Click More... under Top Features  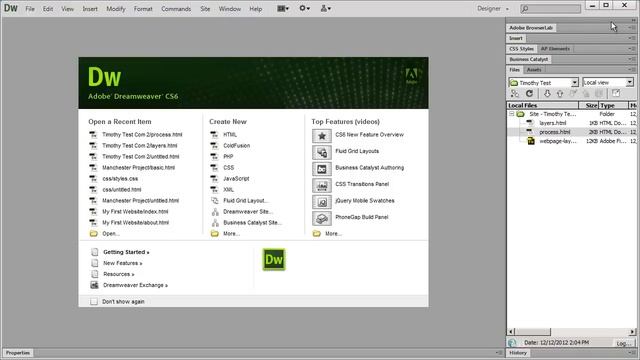(x=333, y=233)
